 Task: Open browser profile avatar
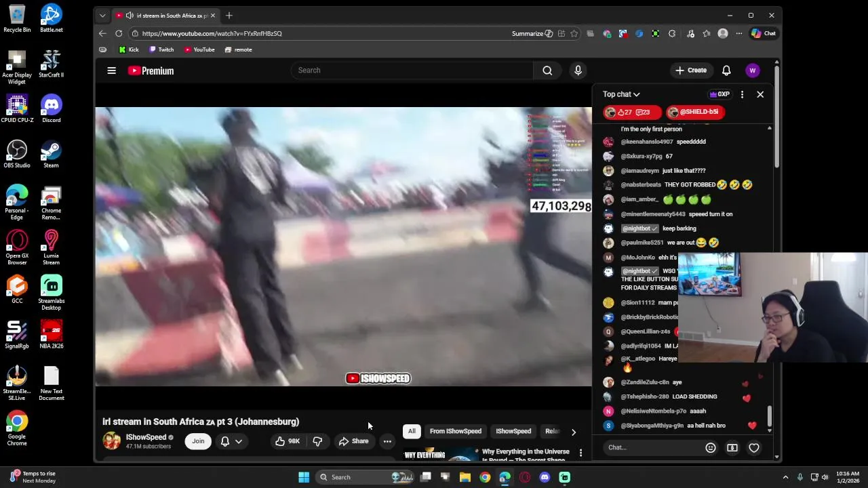(x=723, y=33)
